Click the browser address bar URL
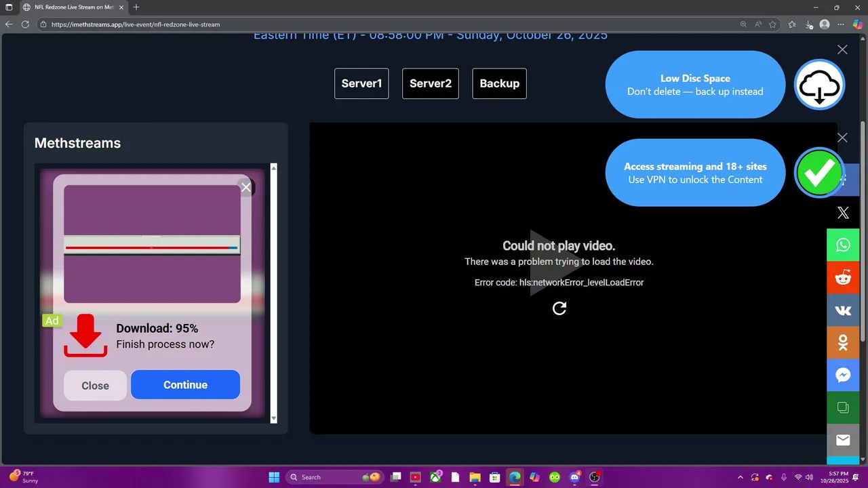 click(x=136, y=24)
